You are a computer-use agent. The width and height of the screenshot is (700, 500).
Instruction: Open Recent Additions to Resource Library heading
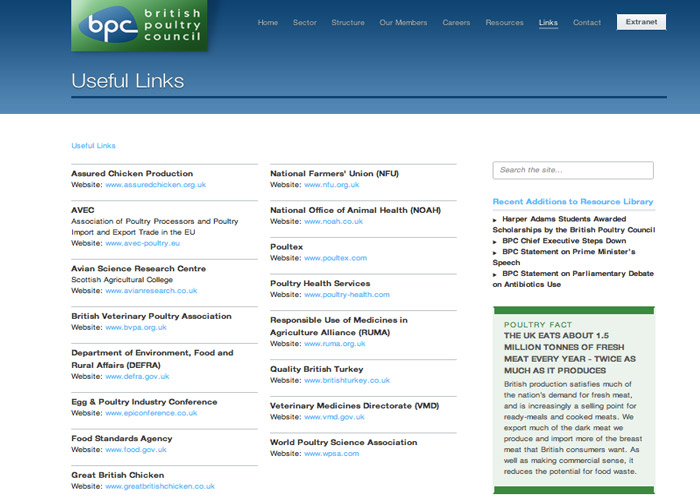pyautogui.click(x=573, y=202)
